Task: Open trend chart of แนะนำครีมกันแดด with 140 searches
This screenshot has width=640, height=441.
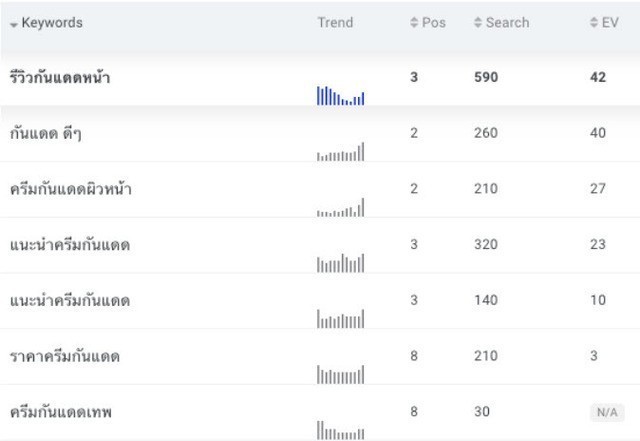Action: coord(340,319)
